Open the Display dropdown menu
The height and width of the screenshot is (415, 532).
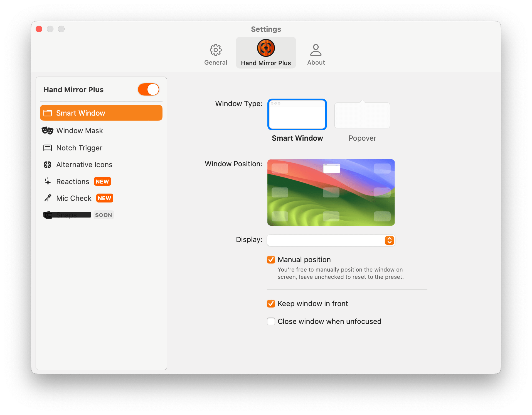331,240
